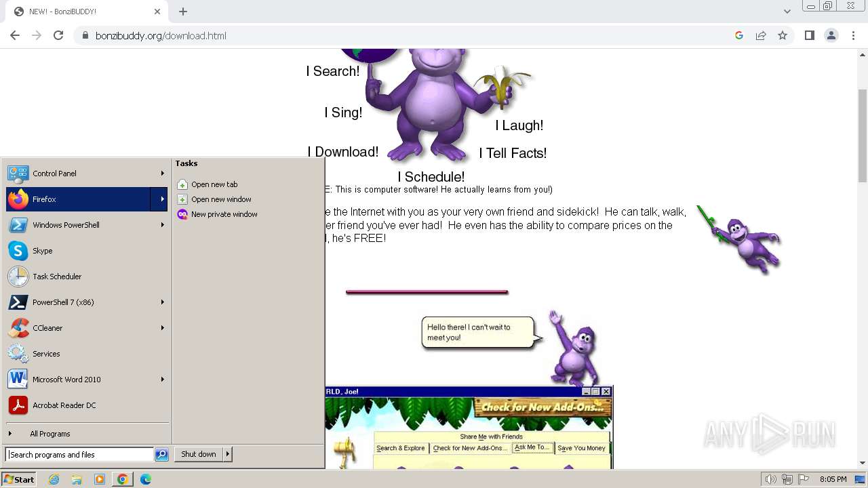
Task: Open Chrome three-dot menu
Action: tap(853, 35)
